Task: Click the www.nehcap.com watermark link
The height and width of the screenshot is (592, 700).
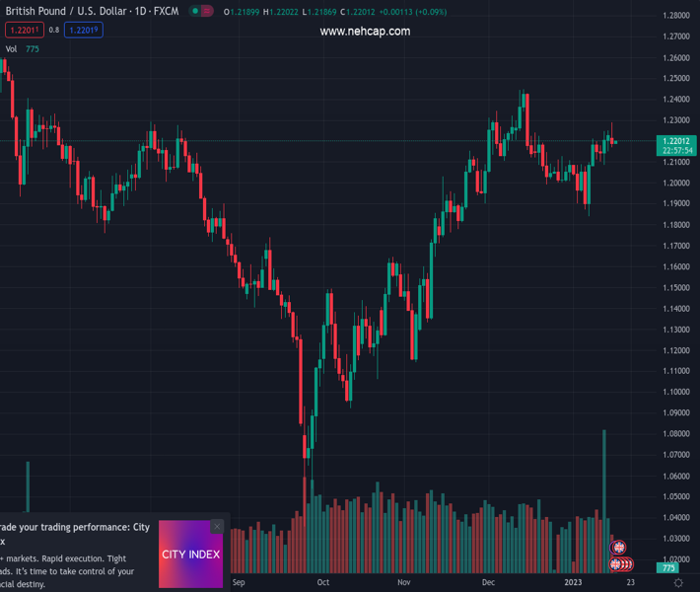Action: [x=365, y=32]
